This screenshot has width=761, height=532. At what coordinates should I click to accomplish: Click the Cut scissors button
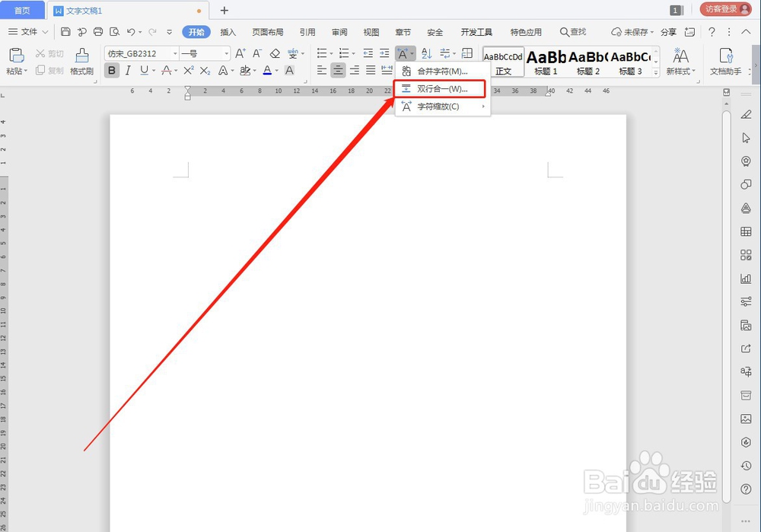point(49,53)
